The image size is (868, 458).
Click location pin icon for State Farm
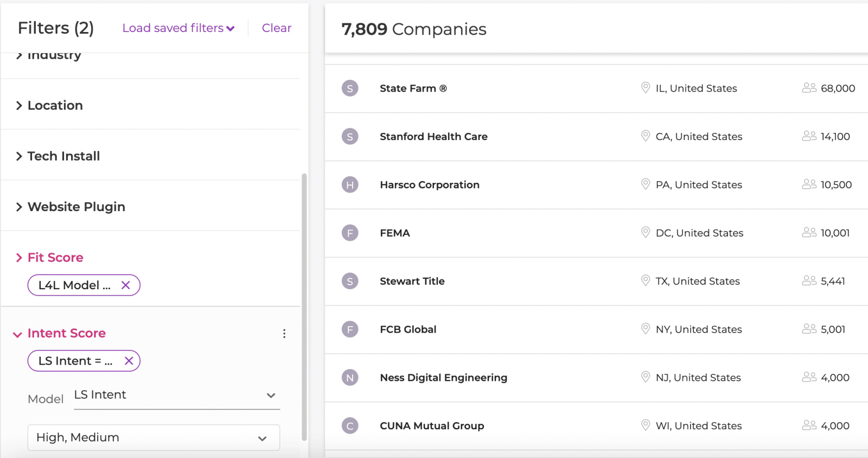[646, 88]
